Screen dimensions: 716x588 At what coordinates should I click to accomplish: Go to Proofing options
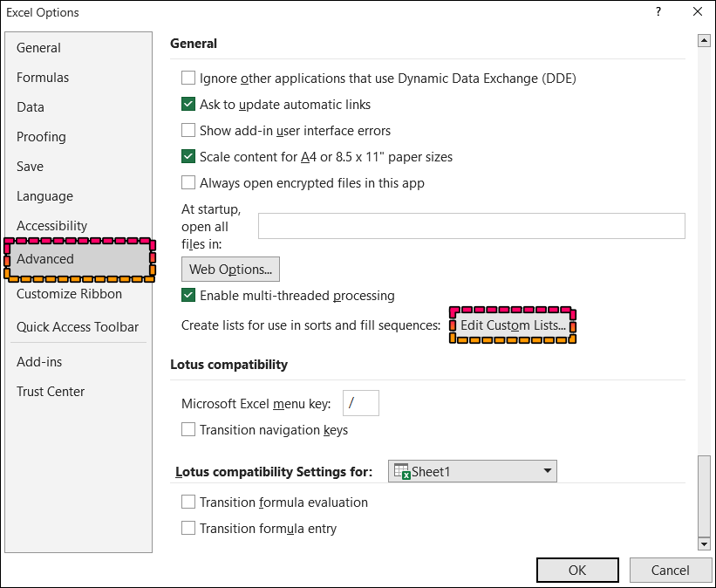41,137
